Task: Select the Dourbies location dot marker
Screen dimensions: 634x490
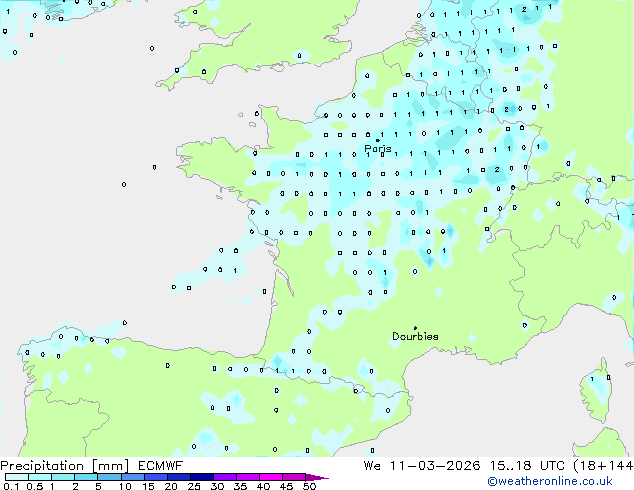Action: [415, 328]
